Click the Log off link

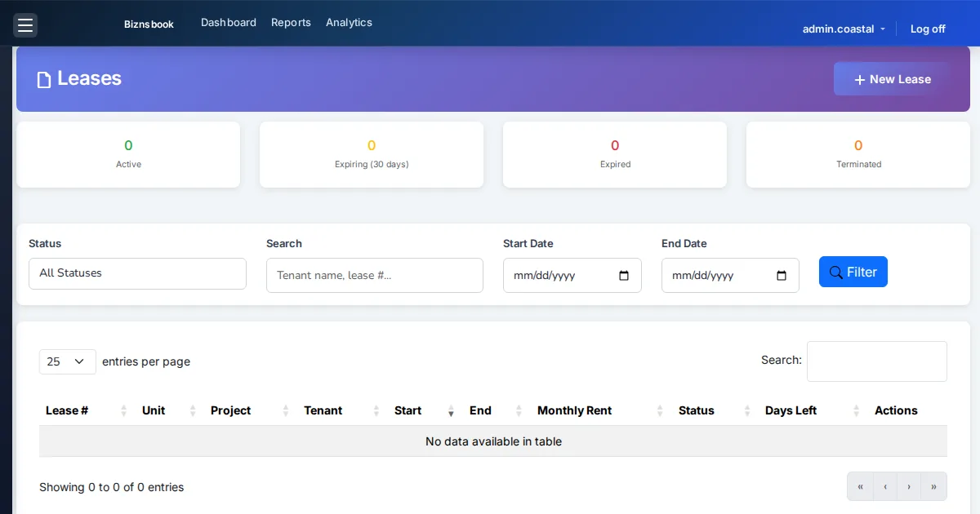pos(928,29)
